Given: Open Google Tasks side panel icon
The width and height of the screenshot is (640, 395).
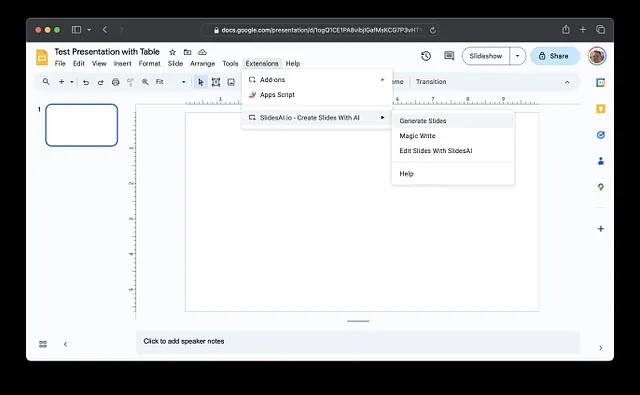Looking at the screenshot, I should 600,135.
